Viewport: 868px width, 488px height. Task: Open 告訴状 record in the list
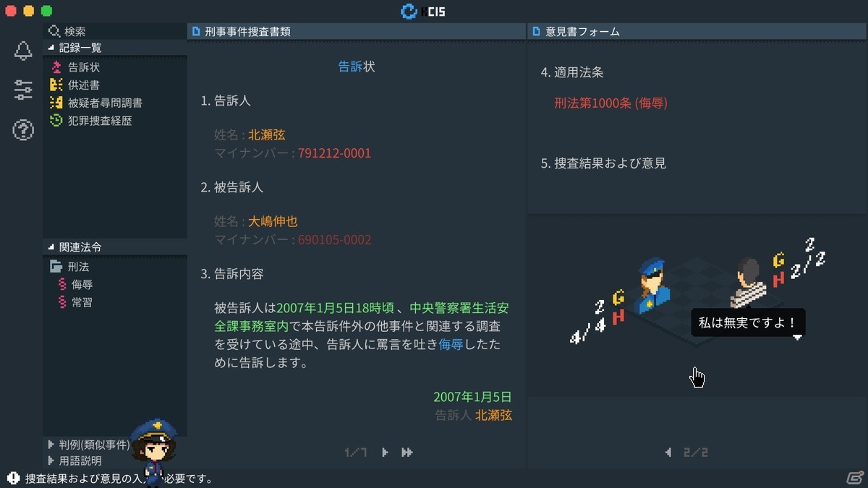(x=75, y=67)
